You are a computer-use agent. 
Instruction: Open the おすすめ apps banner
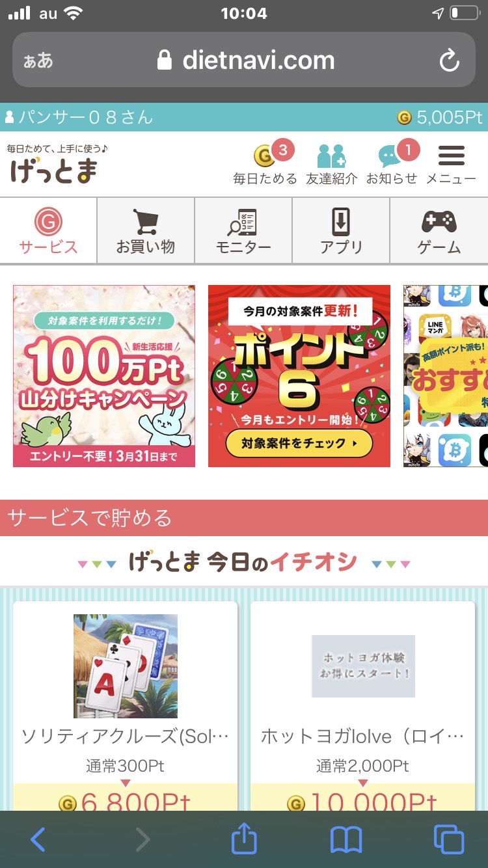pos(446,376)
